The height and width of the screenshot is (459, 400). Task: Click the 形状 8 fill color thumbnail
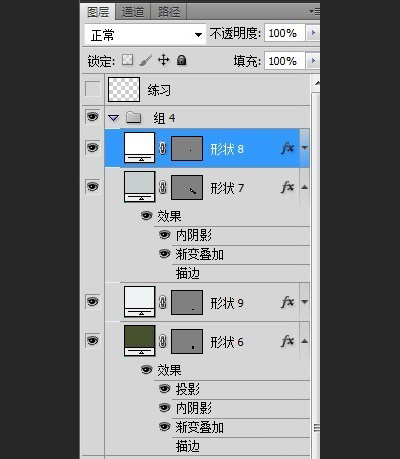139,148
